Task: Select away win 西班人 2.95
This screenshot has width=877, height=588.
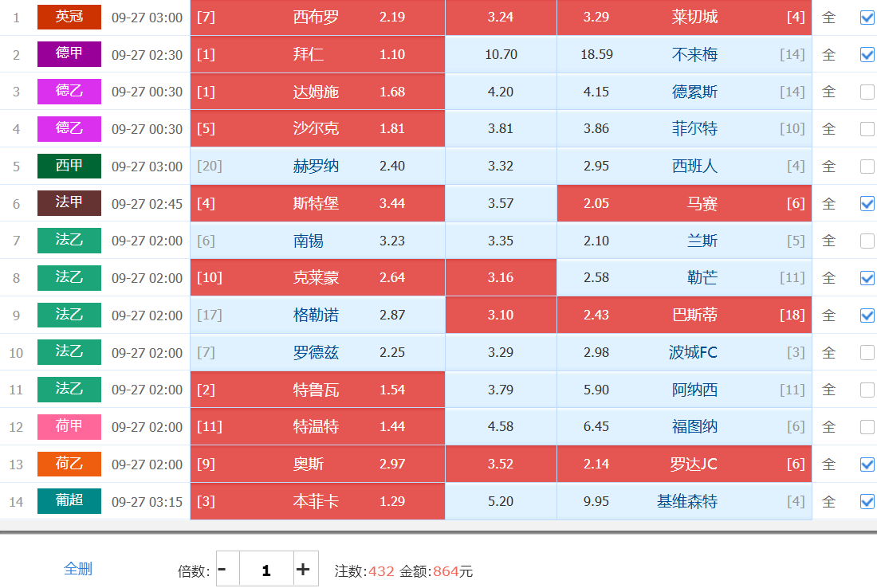Action: (685, 166)
